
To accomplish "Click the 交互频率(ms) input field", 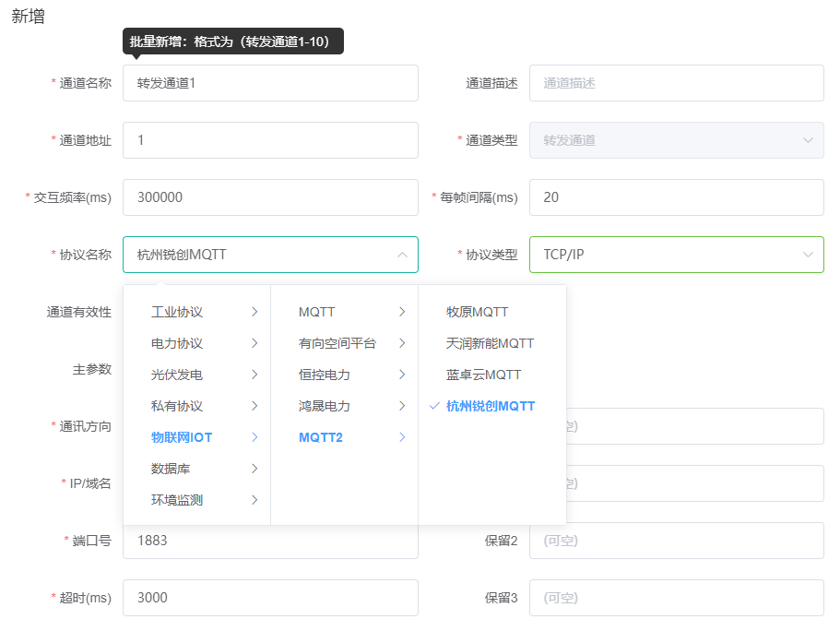I will pyautogui.click(x=270, y=197).
